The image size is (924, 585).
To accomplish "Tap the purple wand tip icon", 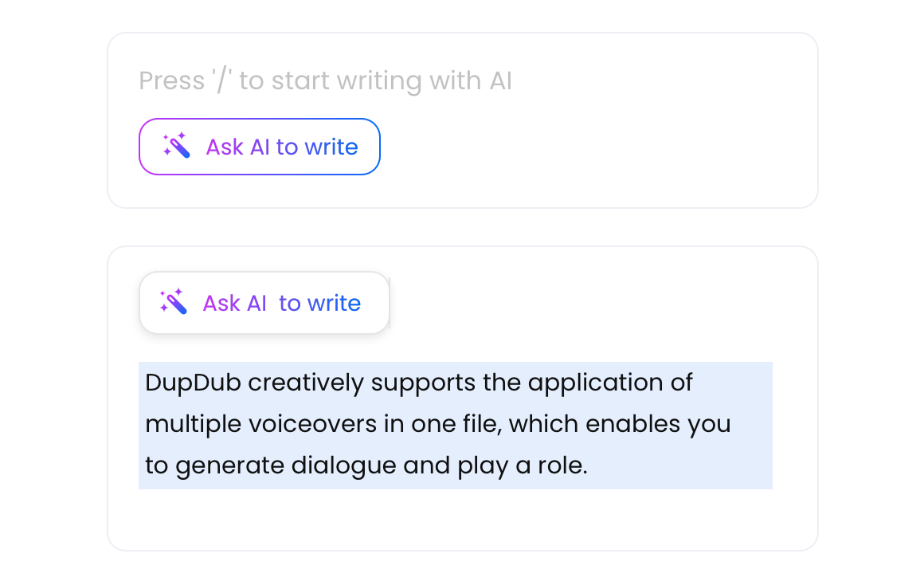I will [x=171, y=140].
